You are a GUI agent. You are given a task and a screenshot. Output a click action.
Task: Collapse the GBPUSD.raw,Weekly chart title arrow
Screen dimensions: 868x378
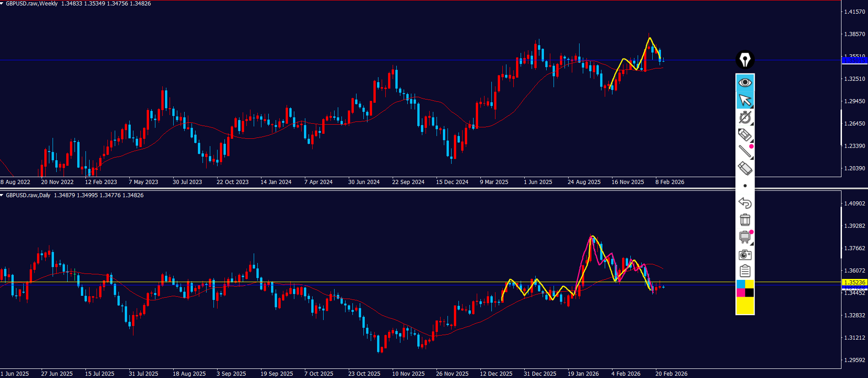click(2, 4)
